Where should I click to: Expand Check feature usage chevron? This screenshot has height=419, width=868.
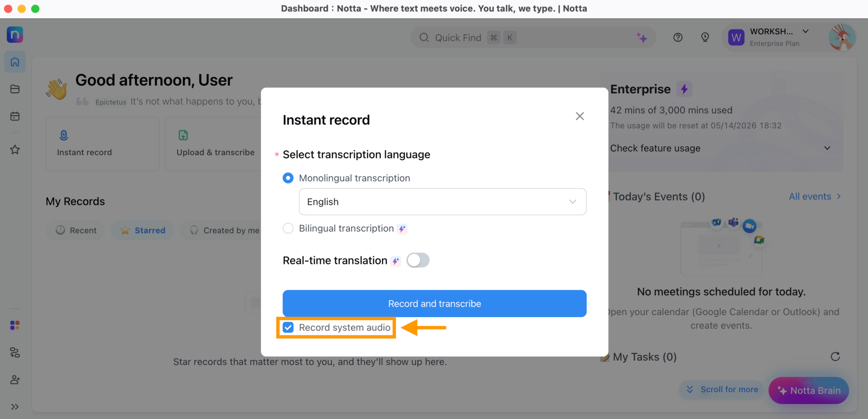(827, 148)
